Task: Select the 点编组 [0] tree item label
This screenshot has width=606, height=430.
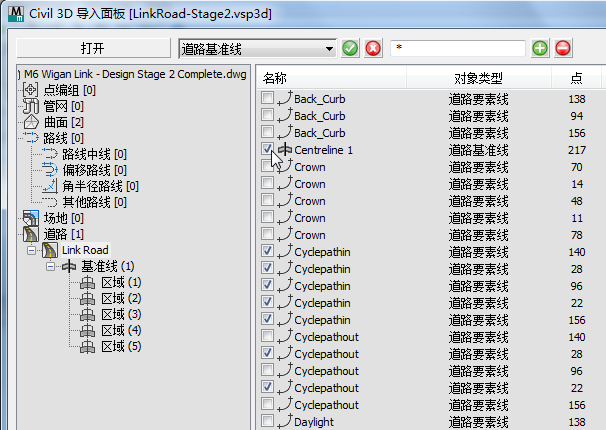Action: click(70, 90)
